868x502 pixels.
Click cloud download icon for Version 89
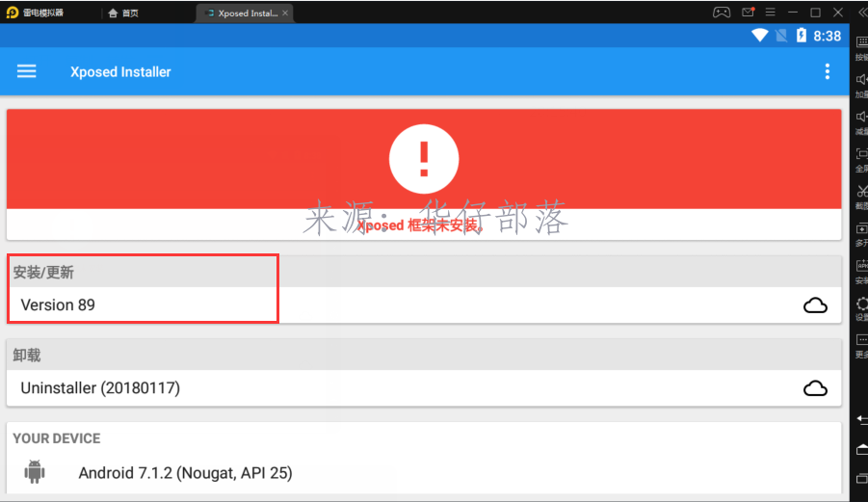815,305
